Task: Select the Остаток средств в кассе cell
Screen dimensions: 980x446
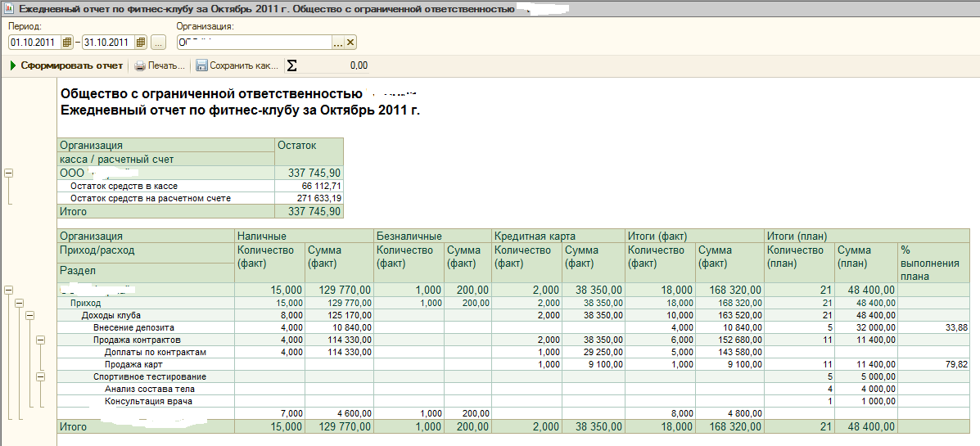Action: point(124,186)
